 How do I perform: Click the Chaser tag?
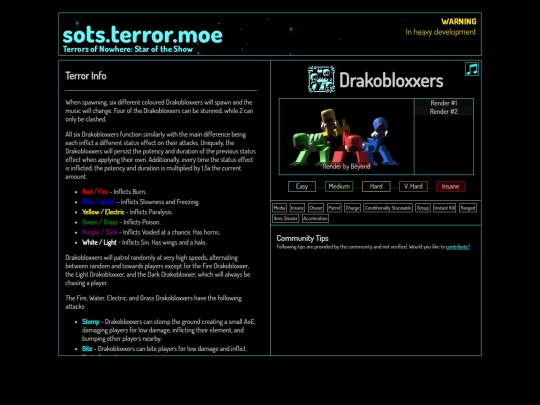pos(316,208)
